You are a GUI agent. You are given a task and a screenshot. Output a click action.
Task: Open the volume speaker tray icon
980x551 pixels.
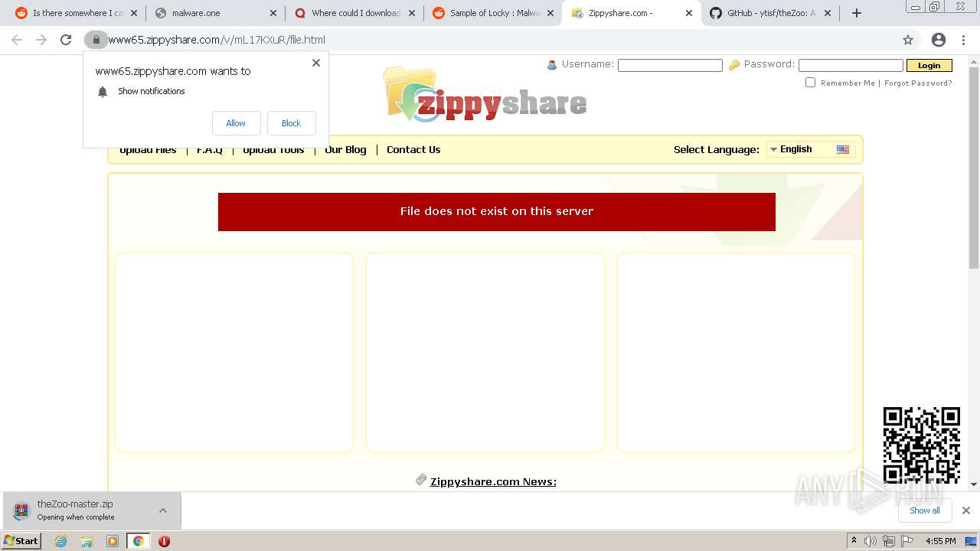click(871, 541)
